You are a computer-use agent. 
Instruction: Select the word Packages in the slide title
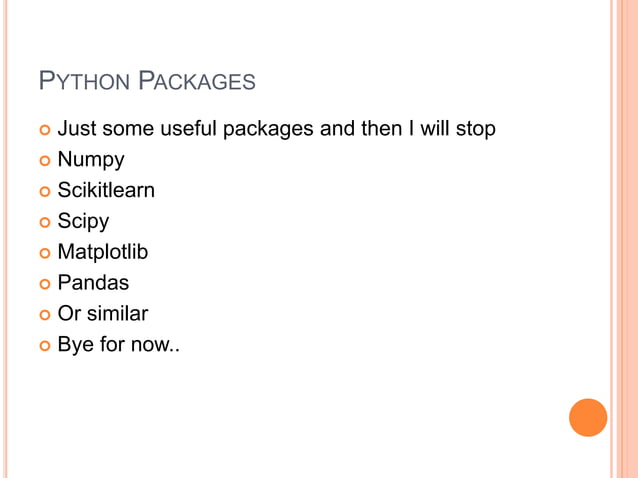pyautogui.click(x=196, y=81)
